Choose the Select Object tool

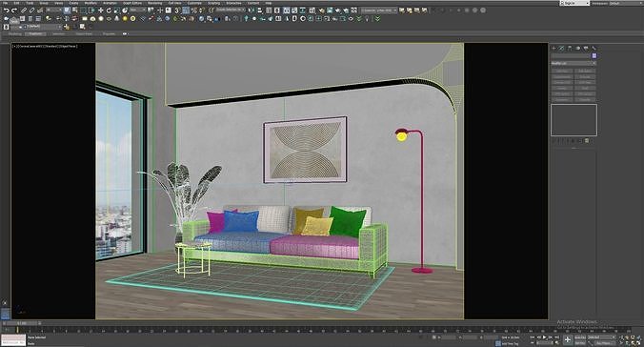(x=67, y=10)
